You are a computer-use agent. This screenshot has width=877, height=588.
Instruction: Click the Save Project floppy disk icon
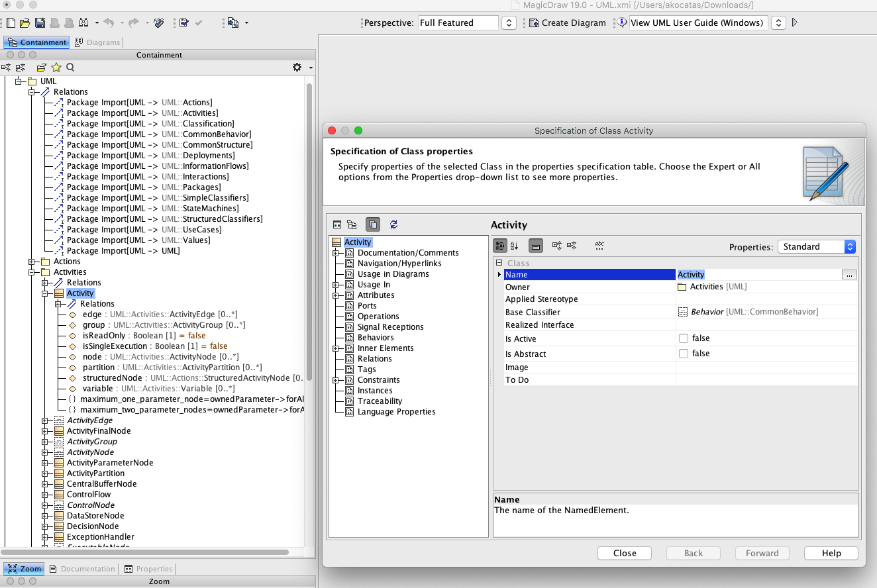40,23
